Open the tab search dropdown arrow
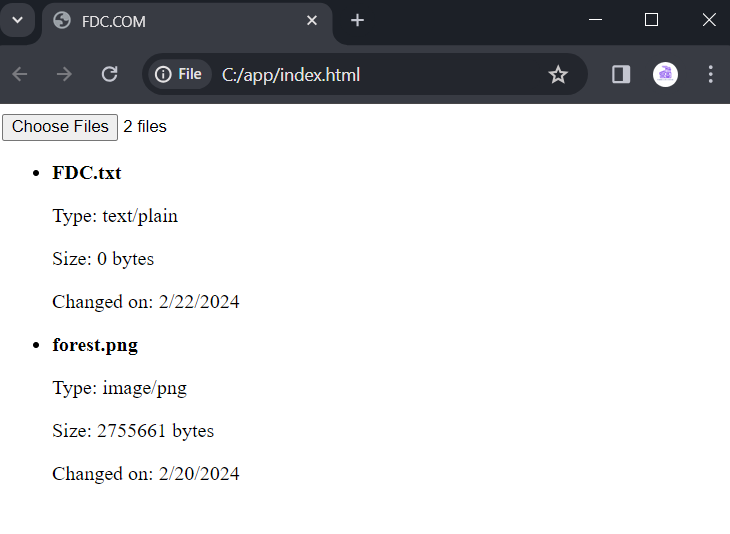Screen dimensions: 730x534 point(17,20)
